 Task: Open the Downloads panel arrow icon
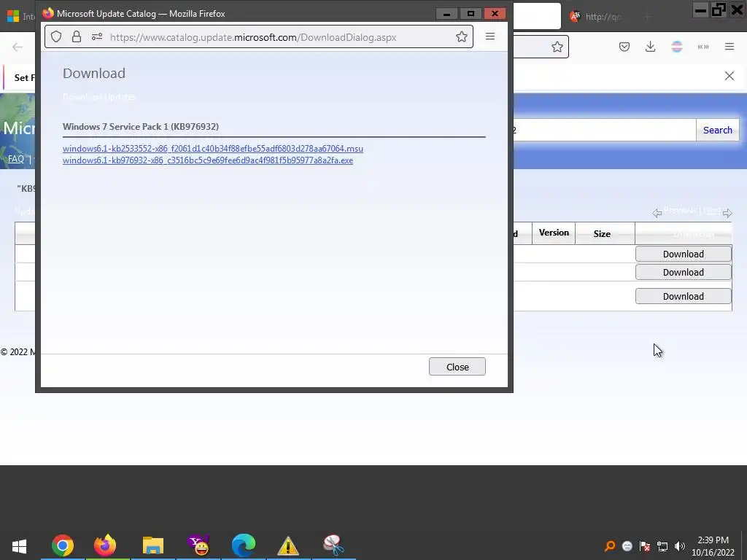click(x=650, y=47)
